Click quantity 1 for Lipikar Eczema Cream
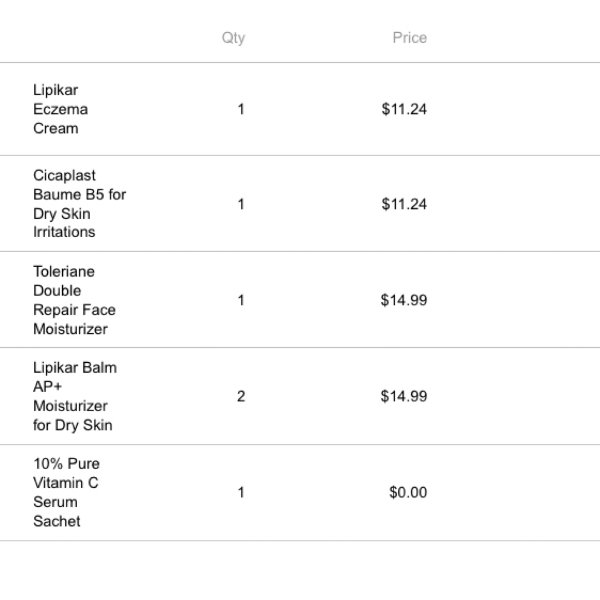This screenshot has width=600, height=600. (241, 109)
